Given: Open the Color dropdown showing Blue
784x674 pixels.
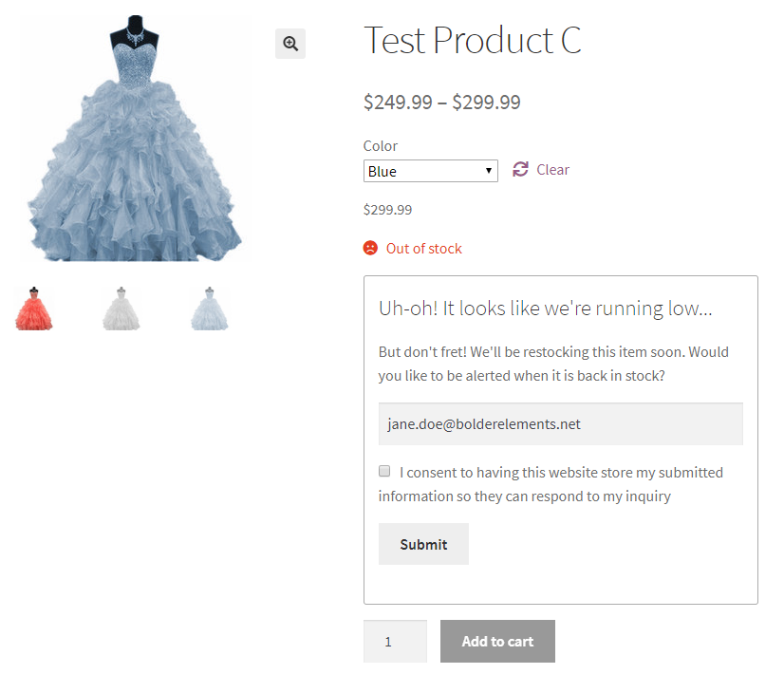Looking at the screenshot, I should click(430, 171).
